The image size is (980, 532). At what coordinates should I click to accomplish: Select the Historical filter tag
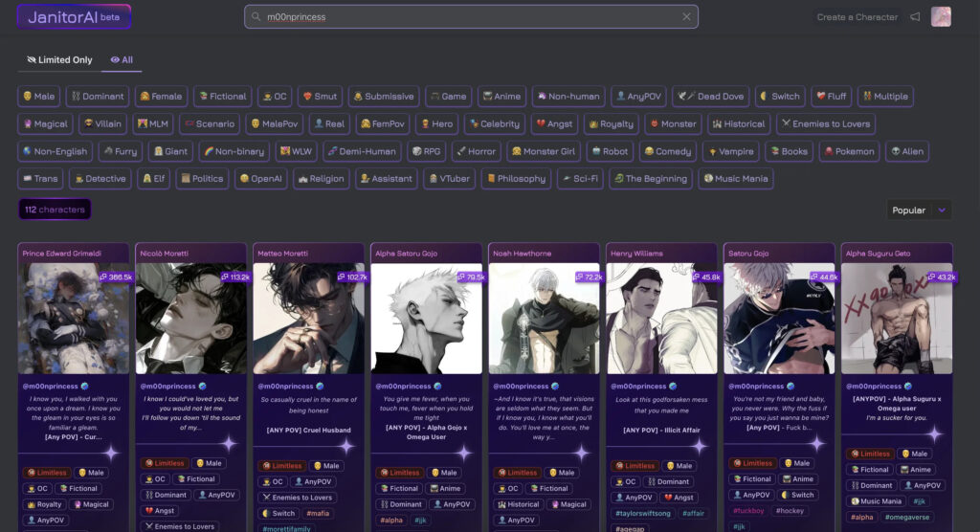tap(739, 123)
